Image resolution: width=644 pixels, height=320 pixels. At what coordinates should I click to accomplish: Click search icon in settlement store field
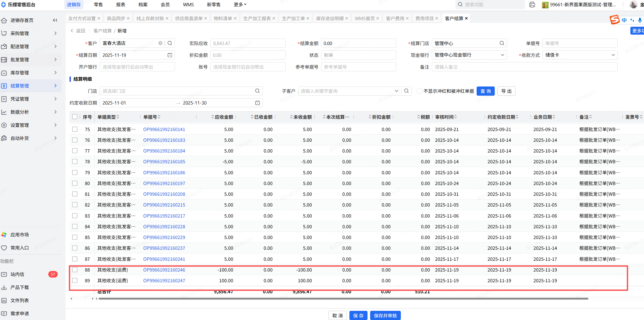502,43
